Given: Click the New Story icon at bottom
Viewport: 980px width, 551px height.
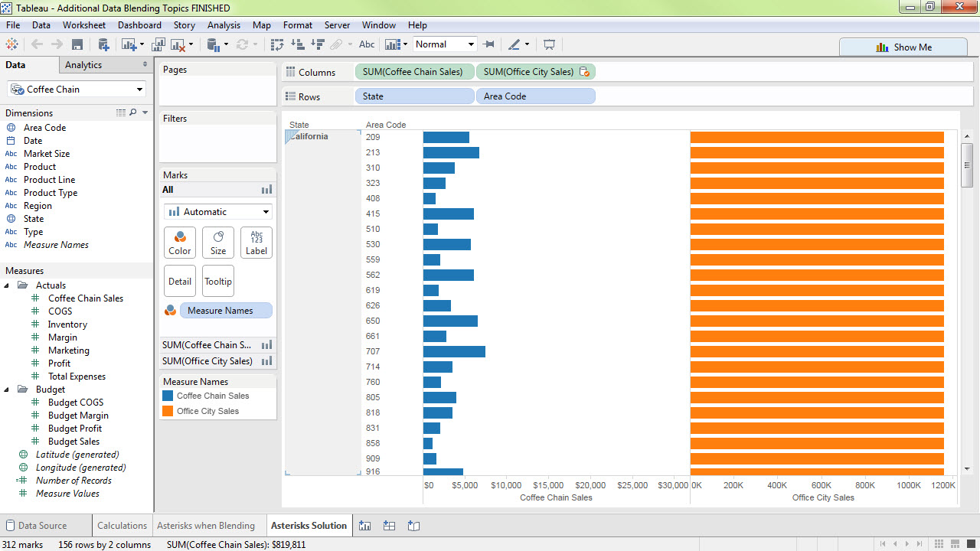Looking at the screenshot, I should pyautogui.click(x=413, y=526).
